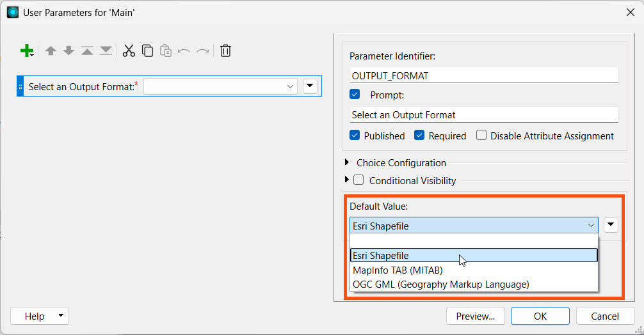Delete parameter using the trash icon
The height and width of the screenshot is (335, 644).
point(225,51)
